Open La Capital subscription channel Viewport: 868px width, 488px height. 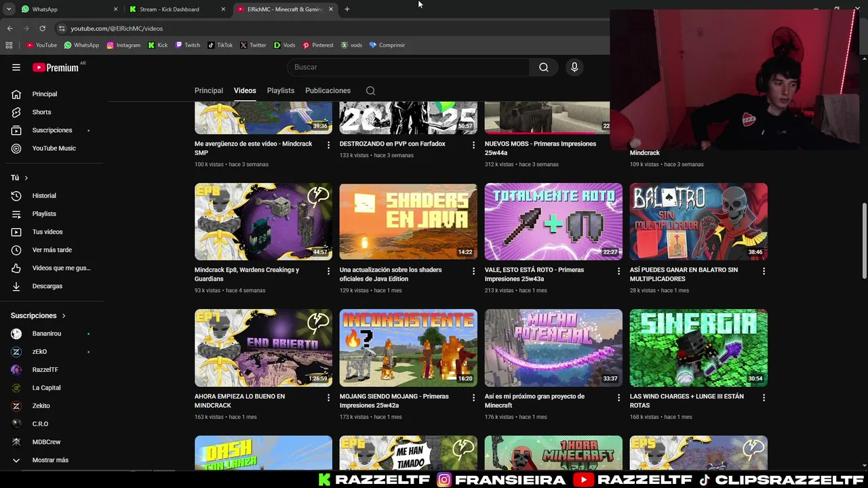52,388
